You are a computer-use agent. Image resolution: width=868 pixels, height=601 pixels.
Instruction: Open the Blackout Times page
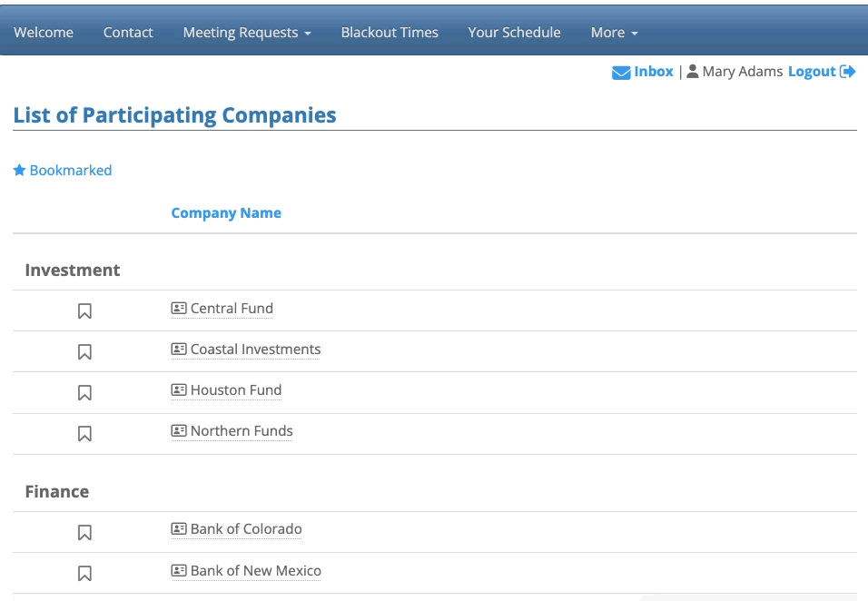(x=390, y=33)
